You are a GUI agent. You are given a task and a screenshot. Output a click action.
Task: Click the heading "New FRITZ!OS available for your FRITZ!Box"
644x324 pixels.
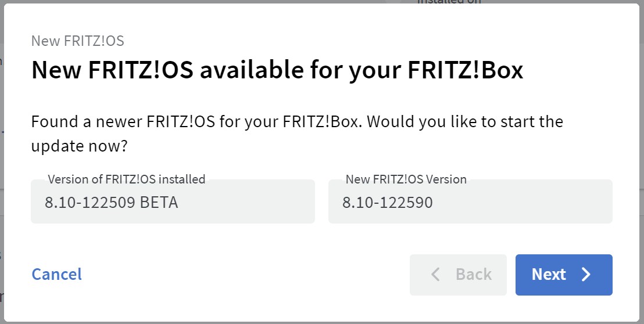tap(277, 70)
